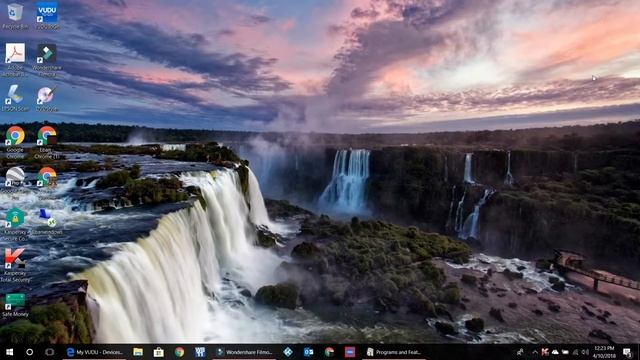Open the Chrome profile icon right of Outlook

329,352
